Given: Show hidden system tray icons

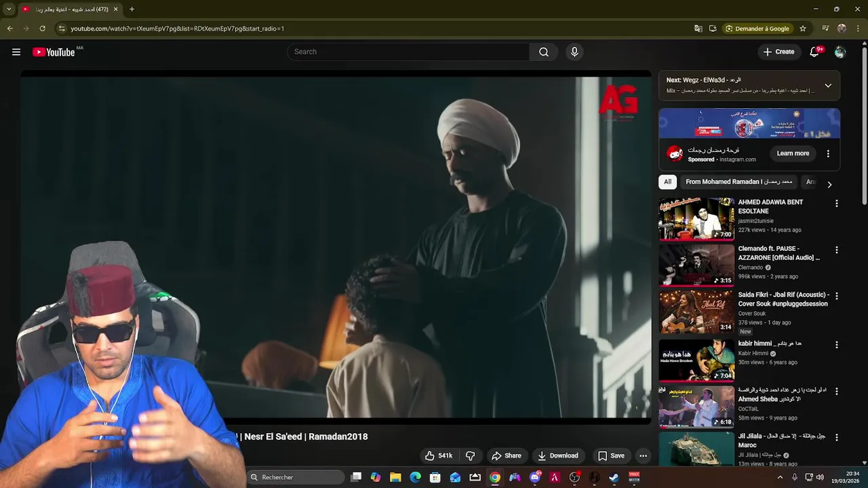Looking at the screenshot, I should (x=780, y=477).
